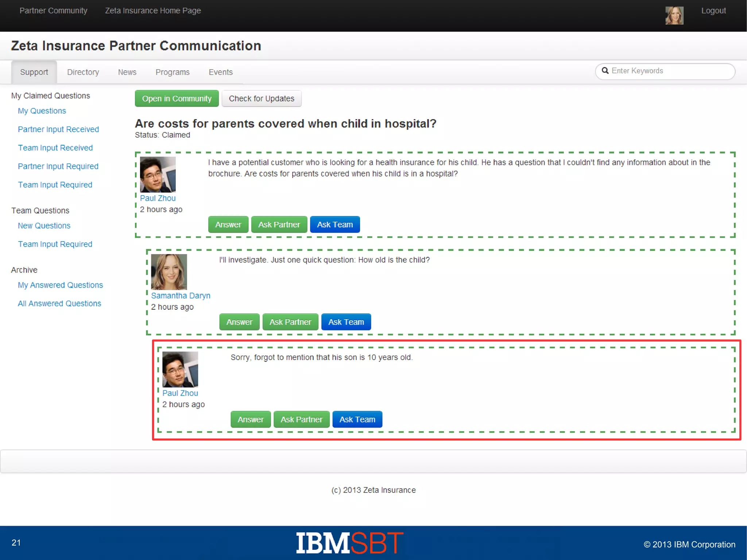Click the question title about parents' costs

(286, 123)
